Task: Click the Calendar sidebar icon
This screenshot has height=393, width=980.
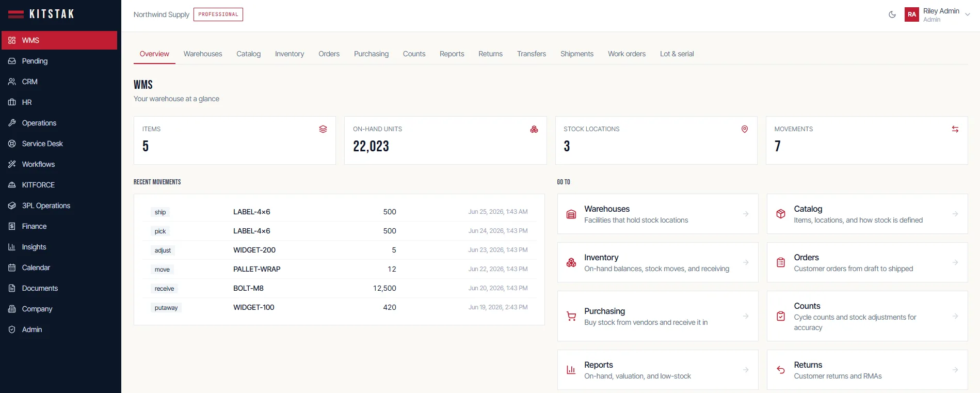Action: tap(12, 268)
